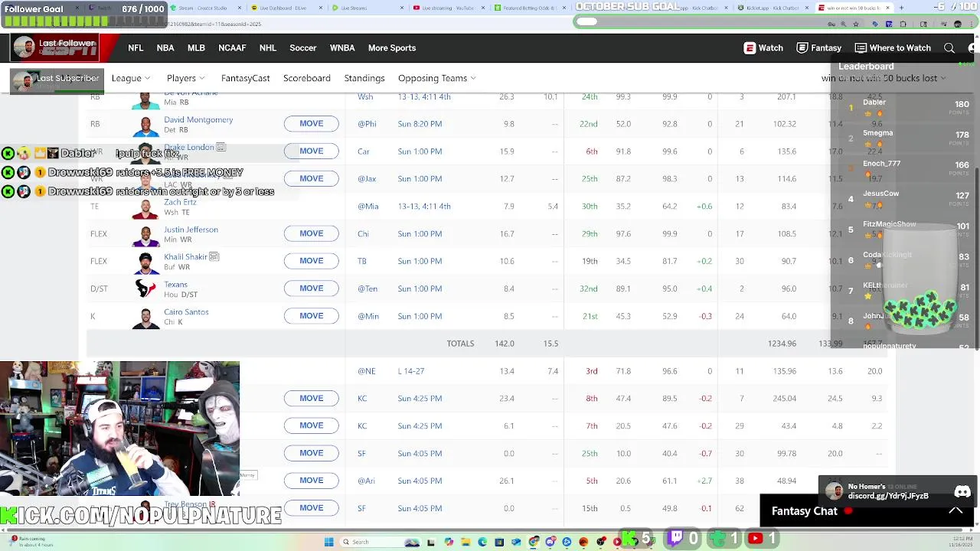
Task: Click MOVE button for Cairo Santos
Action: 312,316
